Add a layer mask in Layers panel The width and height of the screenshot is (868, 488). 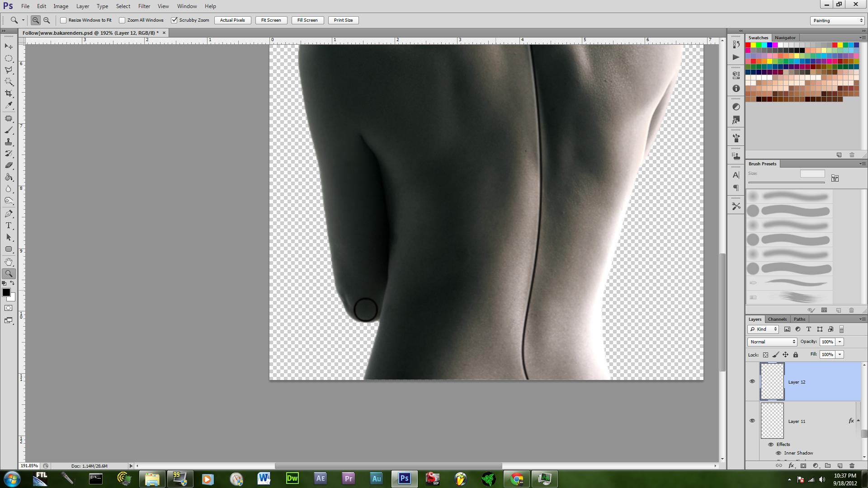click(x=803, y=465)
